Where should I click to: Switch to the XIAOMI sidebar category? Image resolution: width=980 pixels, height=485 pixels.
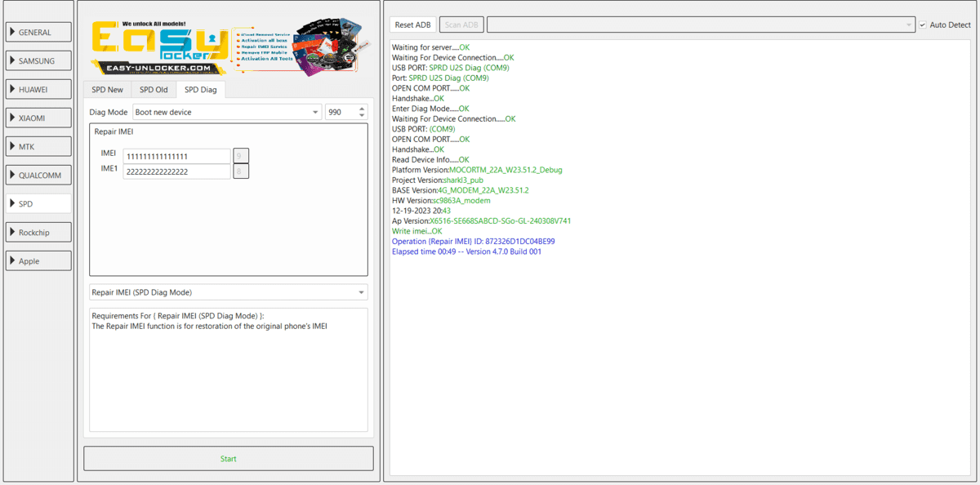point(38,118)
